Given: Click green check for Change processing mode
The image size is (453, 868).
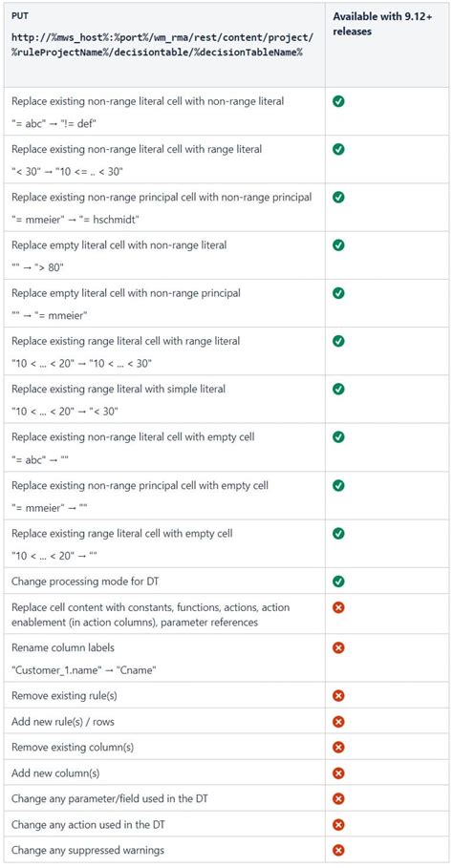Looking at the screenshot, I should coord(338,582).
